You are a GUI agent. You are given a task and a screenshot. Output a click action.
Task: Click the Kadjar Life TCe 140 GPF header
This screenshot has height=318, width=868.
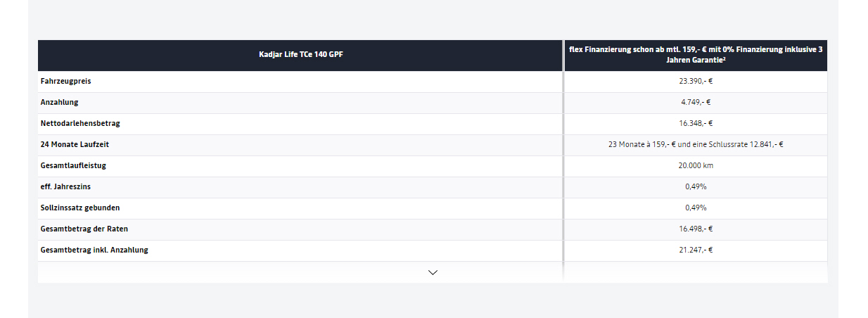[300, 55]
